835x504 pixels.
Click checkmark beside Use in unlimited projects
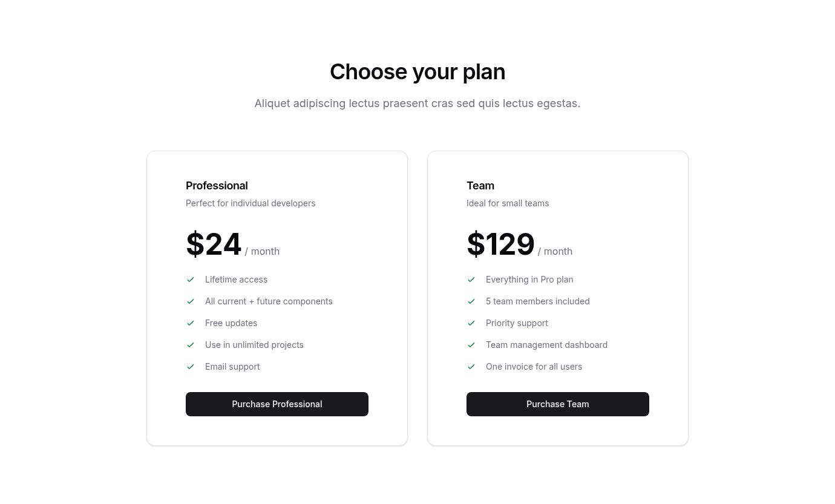pos(191,345)
